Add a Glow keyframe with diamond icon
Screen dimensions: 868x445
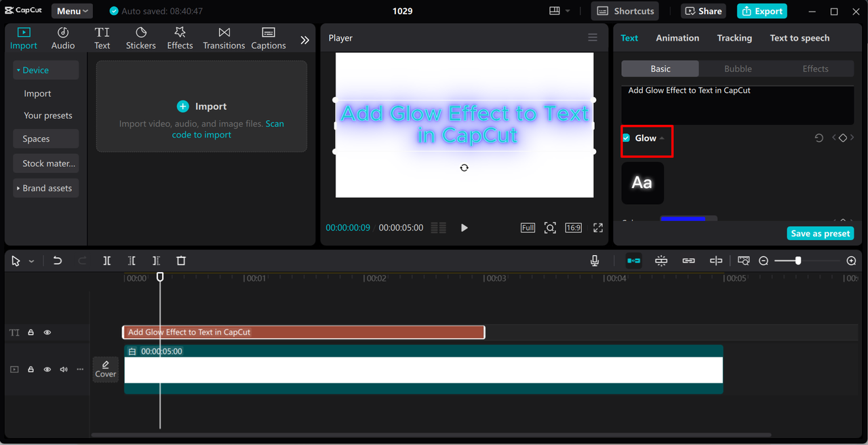(843, 138)
